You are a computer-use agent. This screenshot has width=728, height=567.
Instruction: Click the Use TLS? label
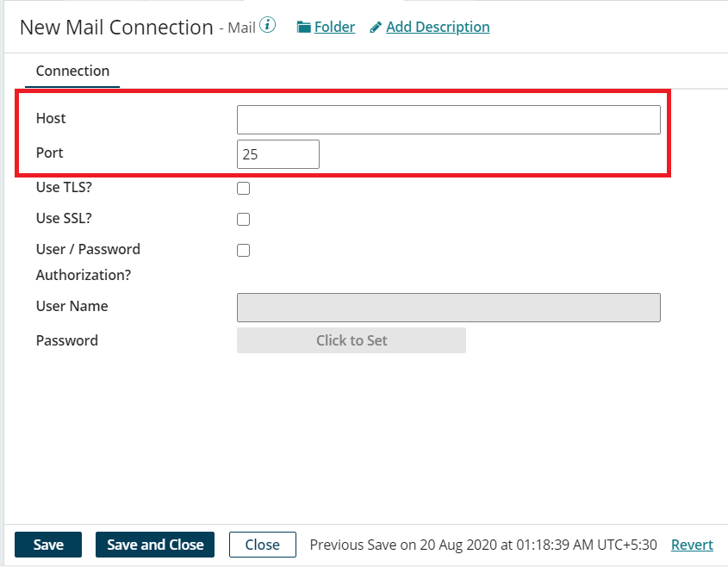click(64, 187)
